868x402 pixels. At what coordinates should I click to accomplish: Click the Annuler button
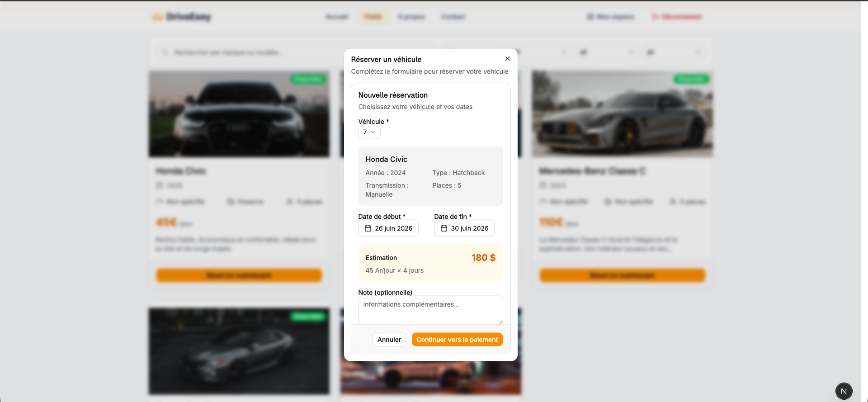click(389, 340)
